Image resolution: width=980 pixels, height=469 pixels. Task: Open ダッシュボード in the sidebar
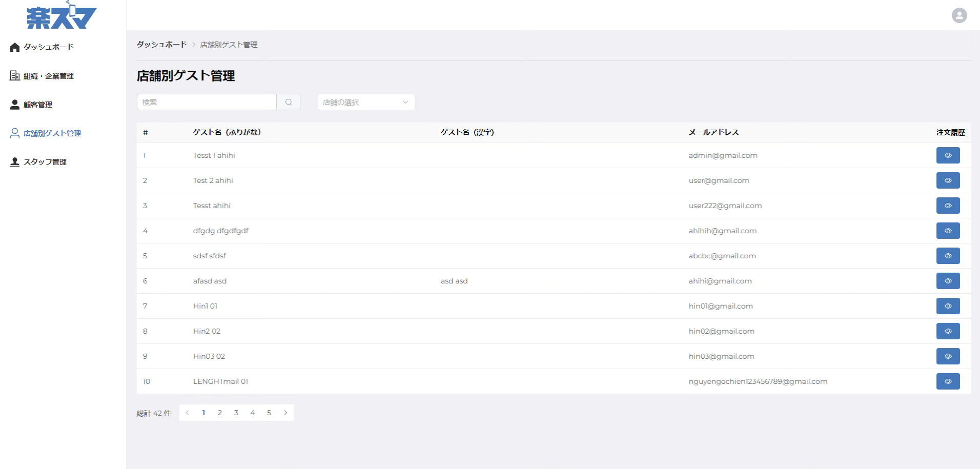coord(48,47)
